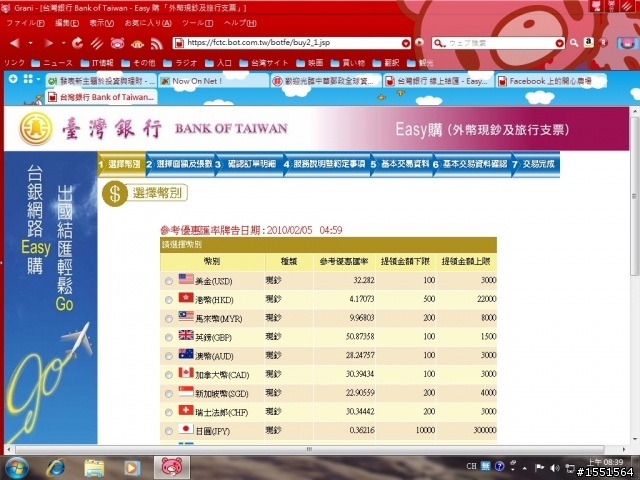This screenshot has height=480, width=640.
Task: Launch Internet Explorer from taskbar
Action: point(56,468)
